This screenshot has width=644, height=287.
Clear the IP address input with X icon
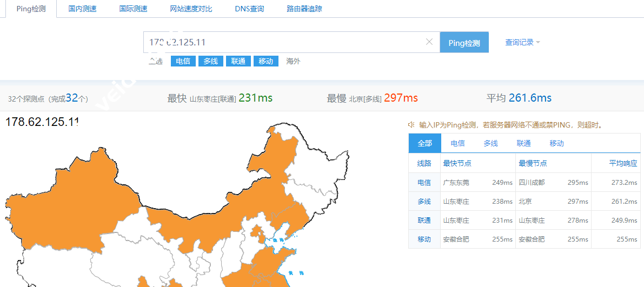(x=429, y=42)
